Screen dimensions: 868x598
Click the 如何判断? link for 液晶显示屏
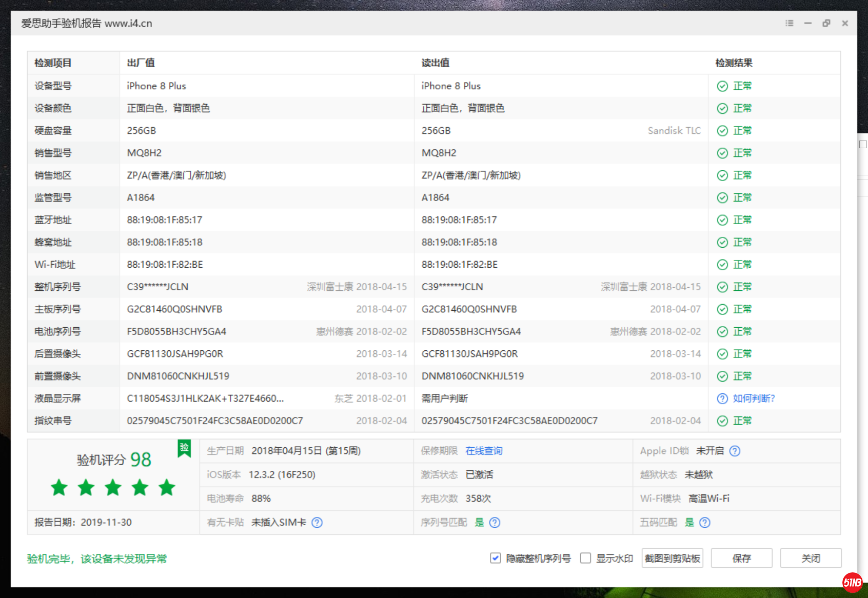754,398
